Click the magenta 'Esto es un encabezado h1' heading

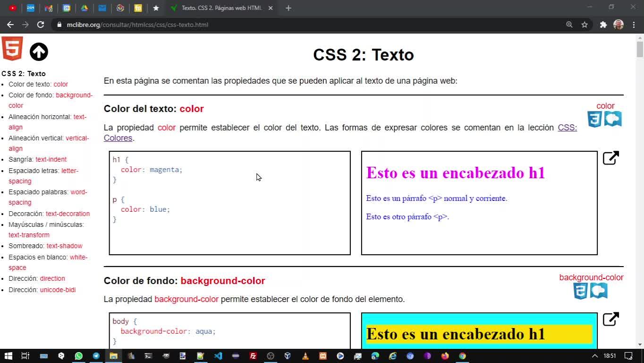tap(456, 173)
